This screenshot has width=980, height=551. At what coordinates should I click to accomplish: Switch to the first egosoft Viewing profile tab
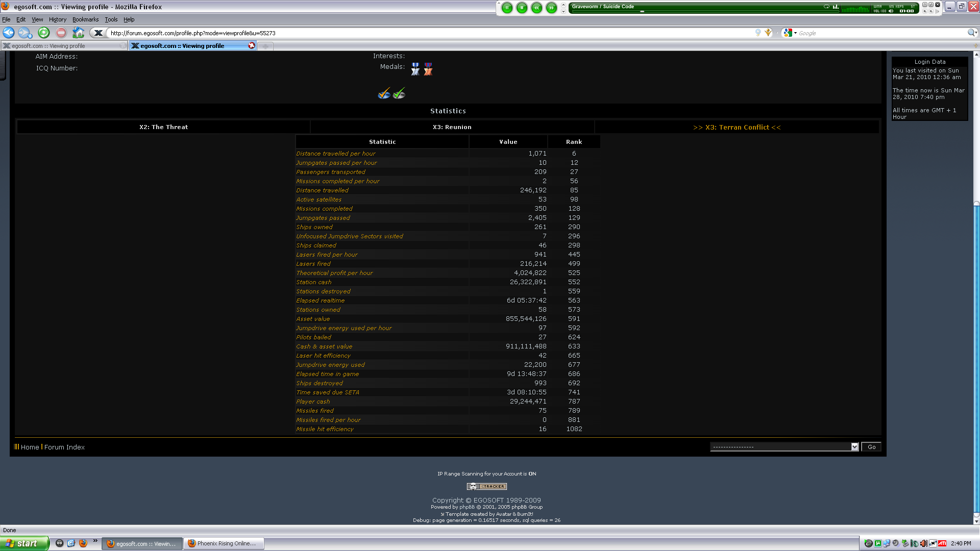pyautogui.click(x=64, y=46)
